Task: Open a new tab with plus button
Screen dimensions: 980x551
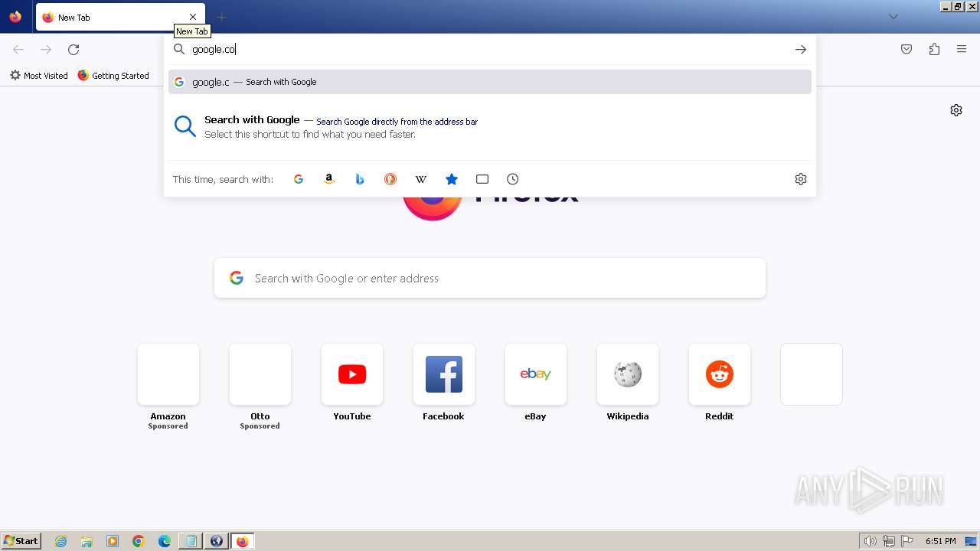Action: 221,17
